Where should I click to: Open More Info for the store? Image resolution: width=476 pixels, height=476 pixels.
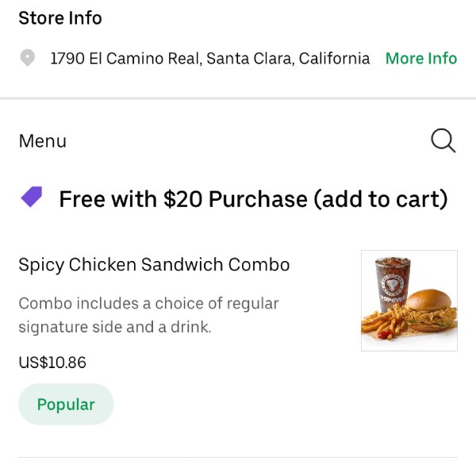pos(421,58)
